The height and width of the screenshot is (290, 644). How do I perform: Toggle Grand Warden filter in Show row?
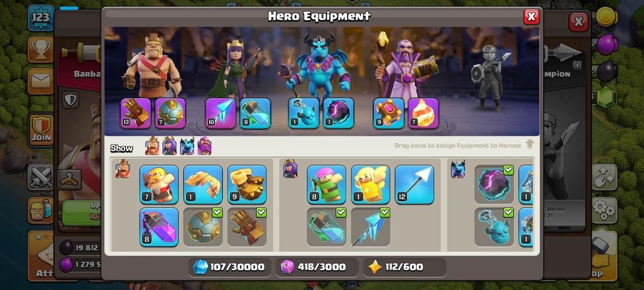pos(204,146)
